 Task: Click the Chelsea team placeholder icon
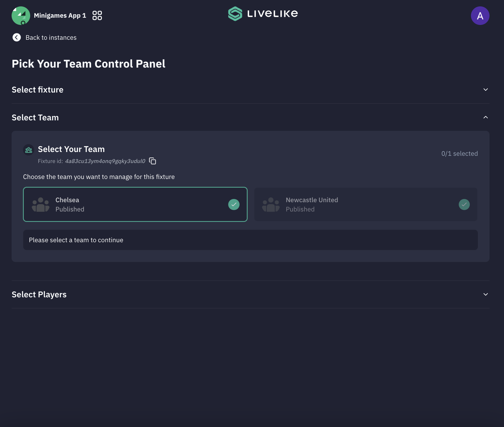pyautogui.click(x=41, y=205)
